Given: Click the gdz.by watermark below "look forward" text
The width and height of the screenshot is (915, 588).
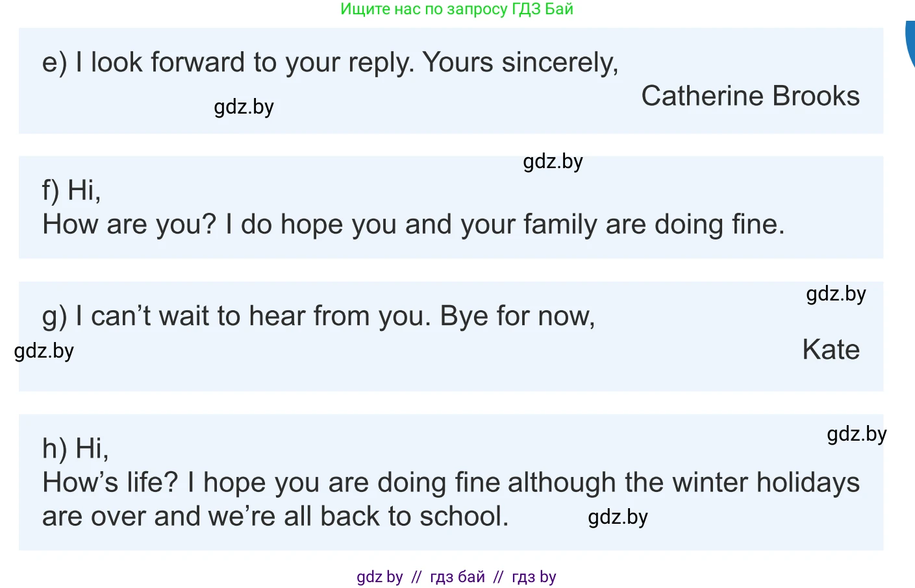Looking at the screenshot, I should pyautogui.click(x=244, y=106).
